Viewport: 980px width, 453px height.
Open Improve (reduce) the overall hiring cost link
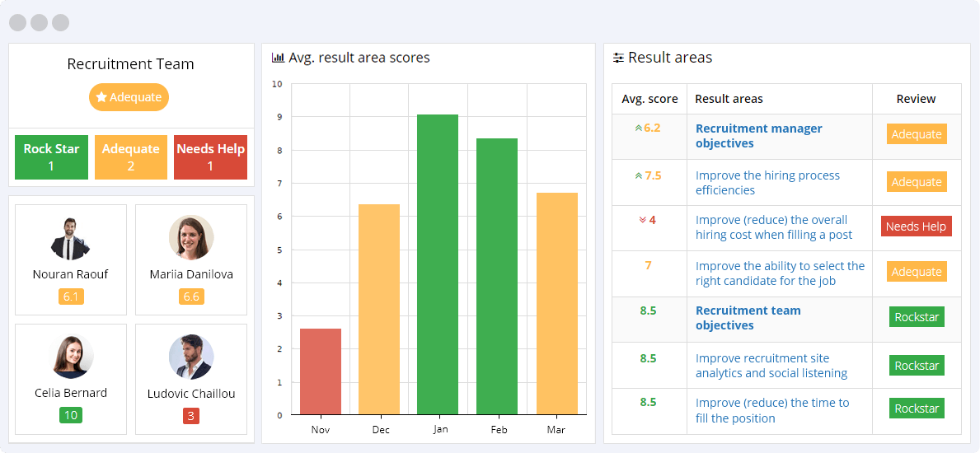point(774,227)
